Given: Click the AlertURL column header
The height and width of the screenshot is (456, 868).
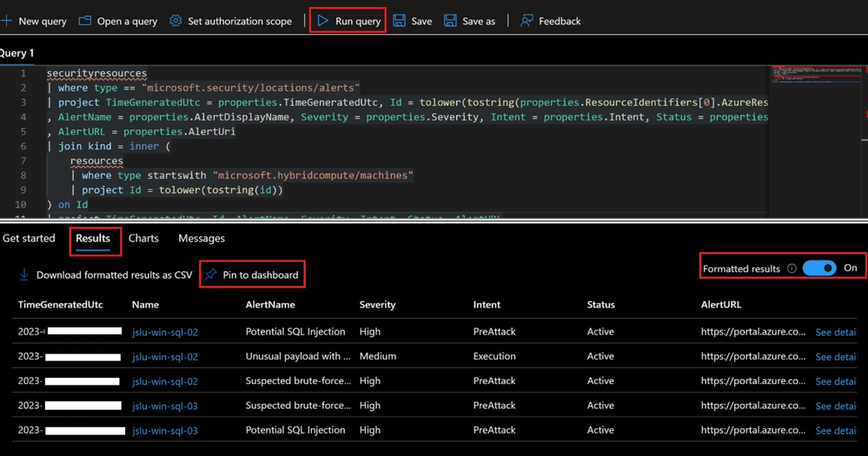Looking at the screenshot, I should point(721,304).
